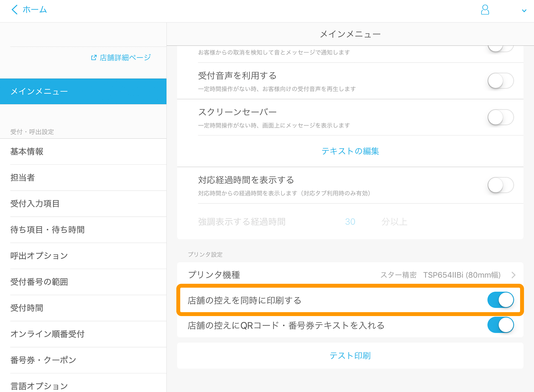The height and width of the screenshot is (392, 534).
Task: Click 分以上 unit label
Action: click(394, 222)
